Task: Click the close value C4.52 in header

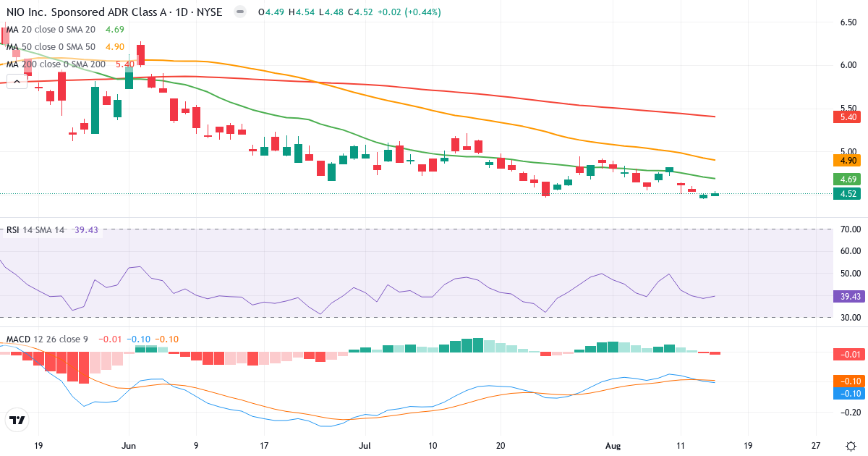Action: pos(360,12)
